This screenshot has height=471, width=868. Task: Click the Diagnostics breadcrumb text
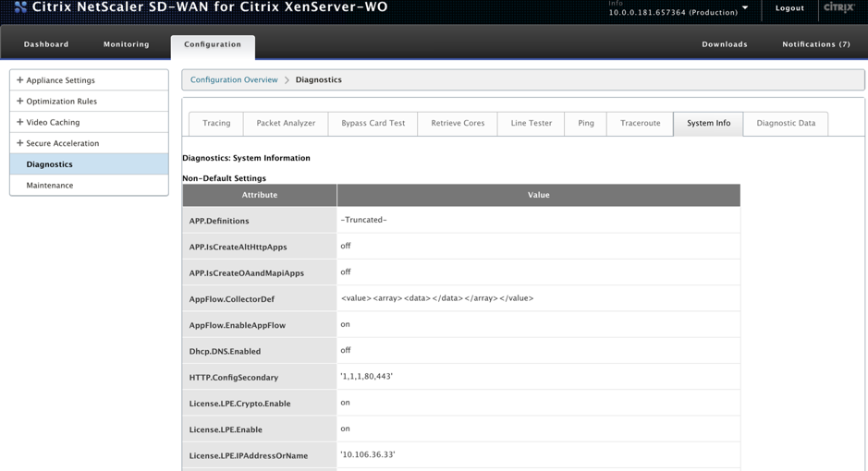point(318,79)
